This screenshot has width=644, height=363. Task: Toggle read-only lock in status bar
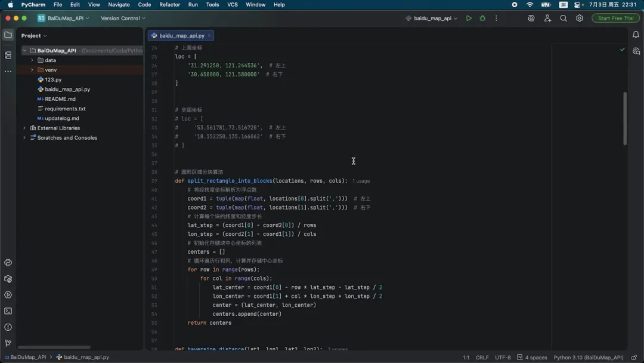[634, 357]
